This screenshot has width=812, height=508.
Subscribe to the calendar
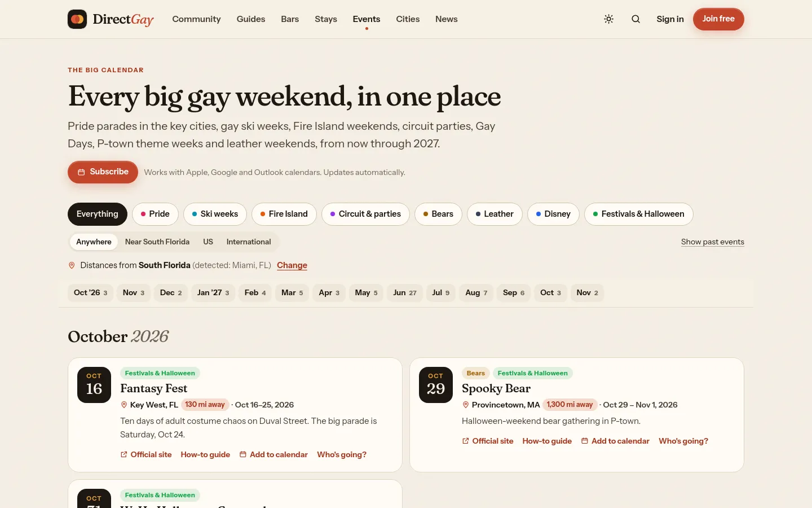(103, 172)
